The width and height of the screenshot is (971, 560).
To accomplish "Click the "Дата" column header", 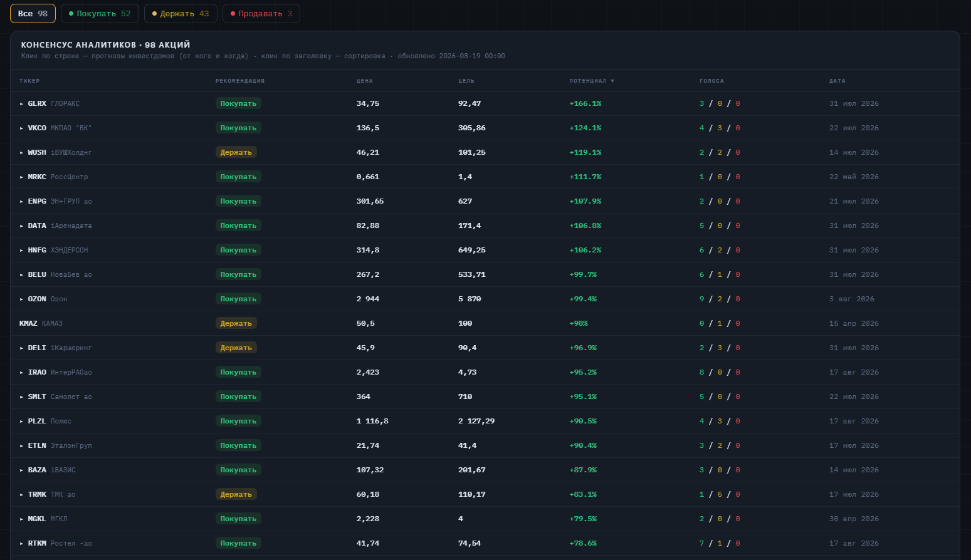I will pyautogui.click(x=837, y=81).
